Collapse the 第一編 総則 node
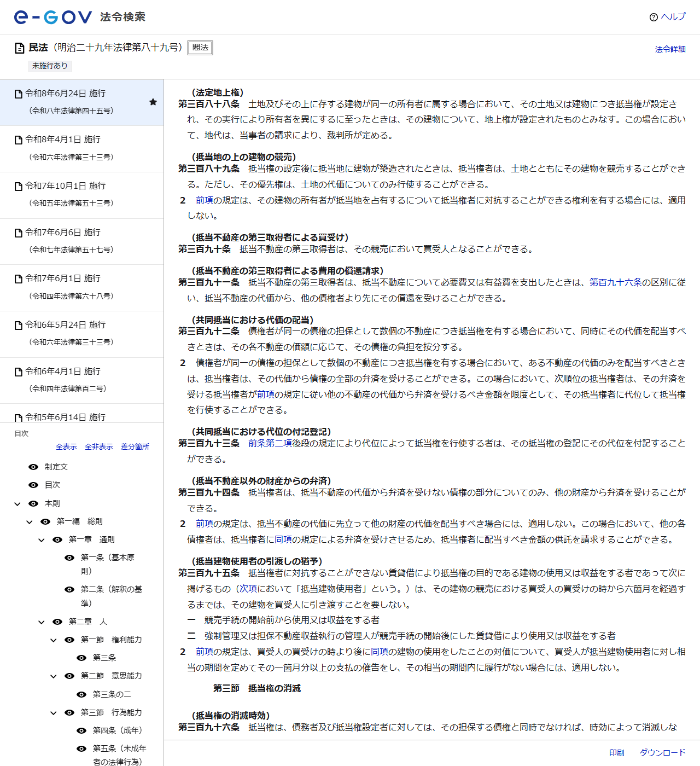 (x=30, y=522)
